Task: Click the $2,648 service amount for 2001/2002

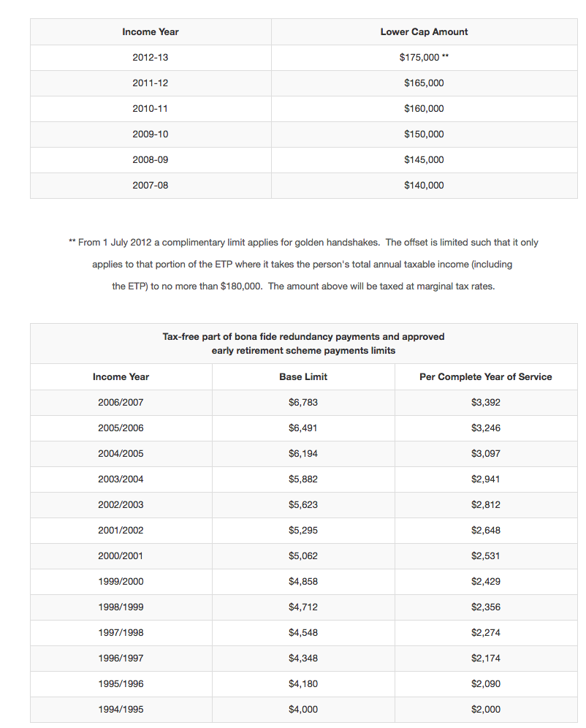Action: click(x=486, y=531)
